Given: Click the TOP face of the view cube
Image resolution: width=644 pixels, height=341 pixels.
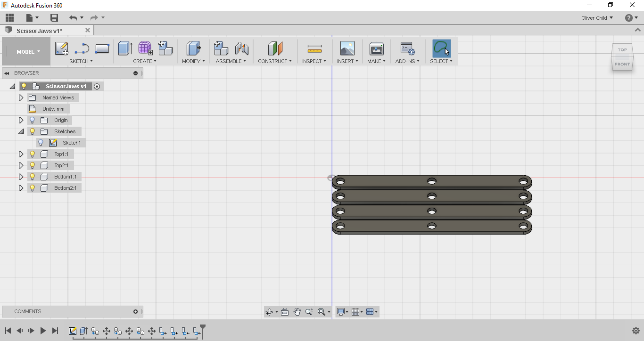Looking at the screenshot, I should [x=622, y=49].
